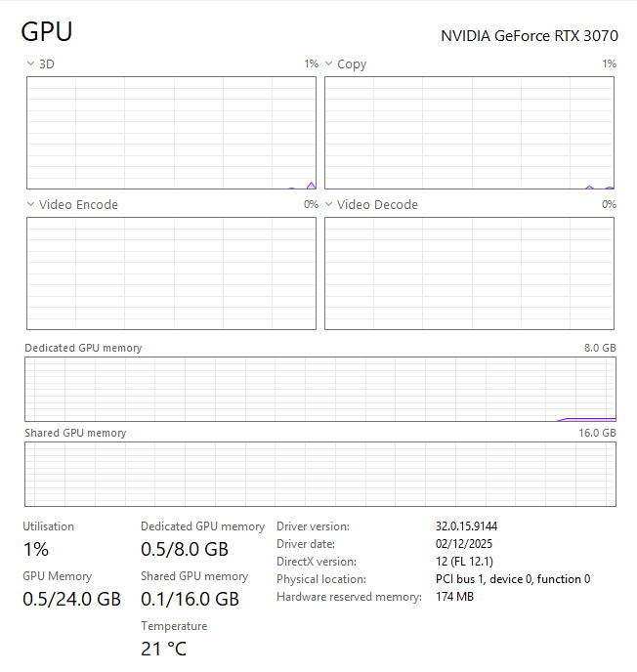This screenshot has height=672, width=637.
Task: Select the Shared GPU memory graph
Action: click(x=319, y=475)
